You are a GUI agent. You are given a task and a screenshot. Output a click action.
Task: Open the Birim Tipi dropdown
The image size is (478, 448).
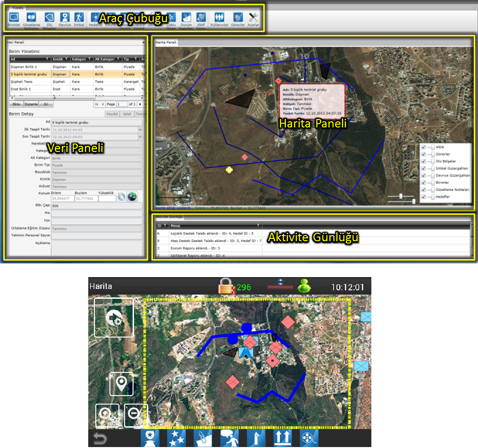click(97, 165)
